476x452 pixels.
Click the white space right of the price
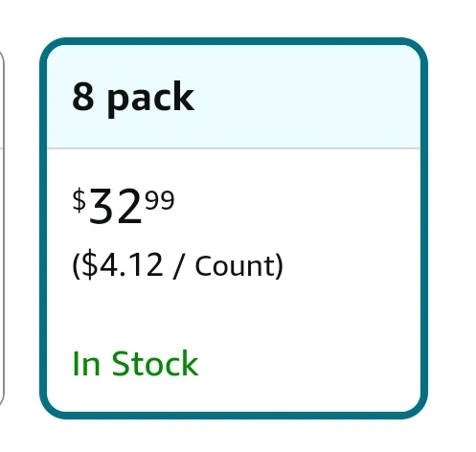(x=297, y=206)
